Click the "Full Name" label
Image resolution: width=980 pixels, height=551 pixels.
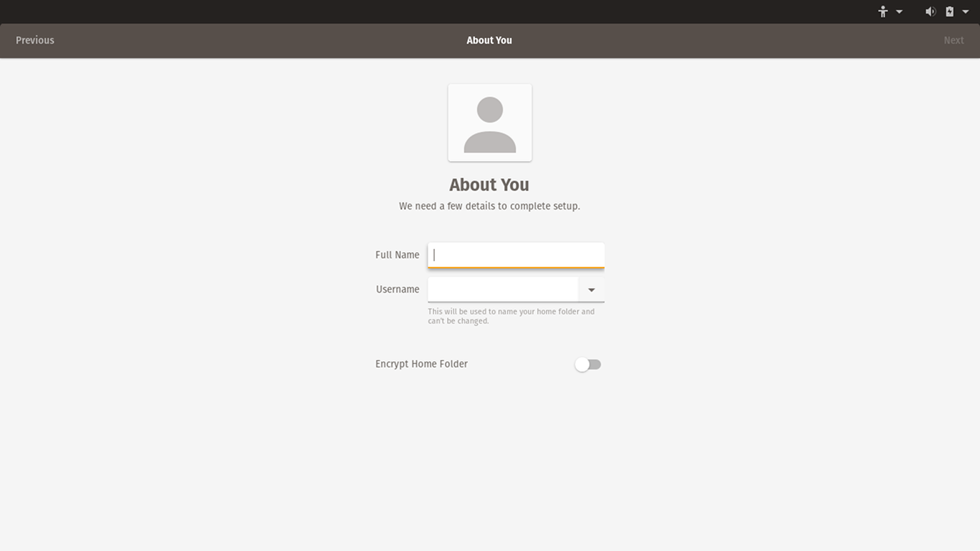(397, 255)
